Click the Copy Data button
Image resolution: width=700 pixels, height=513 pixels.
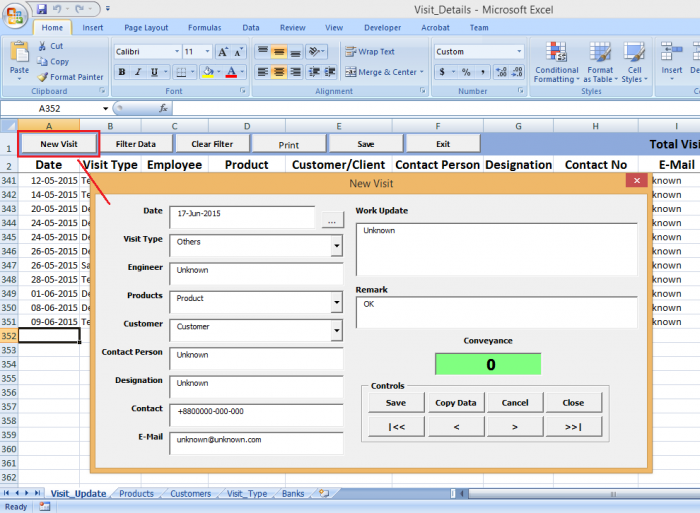click(456, 403)
